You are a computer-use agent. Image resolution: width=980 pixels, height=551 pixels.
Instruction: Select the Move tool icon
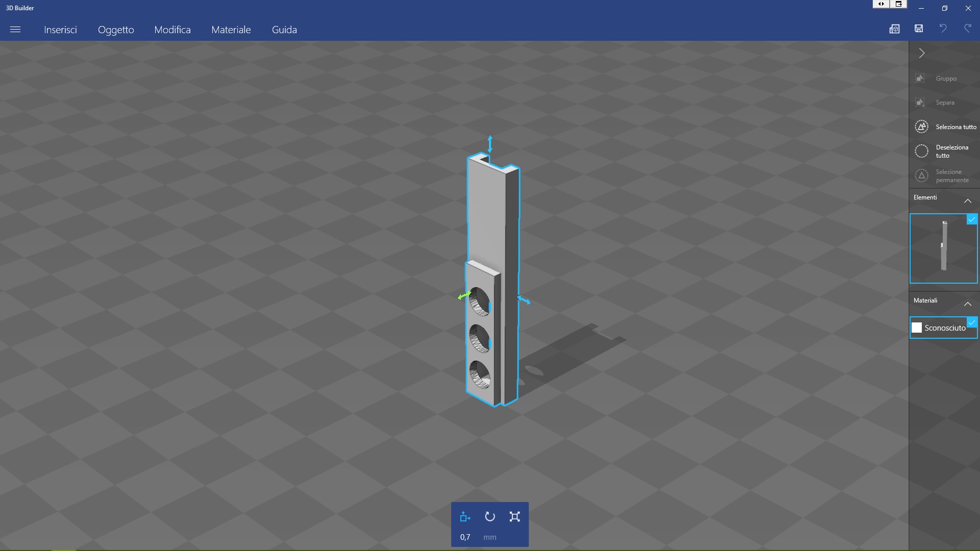(x=465, y=517)
